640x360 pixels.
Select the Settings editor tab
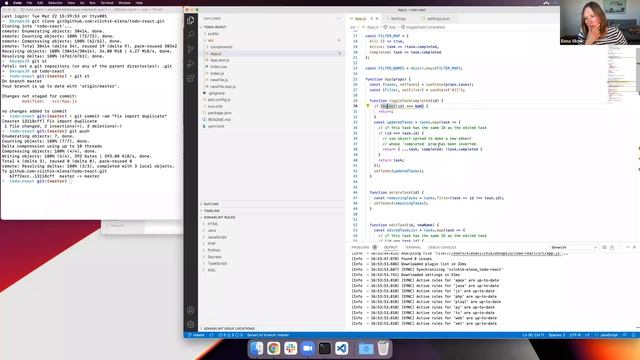click(398, 19)
